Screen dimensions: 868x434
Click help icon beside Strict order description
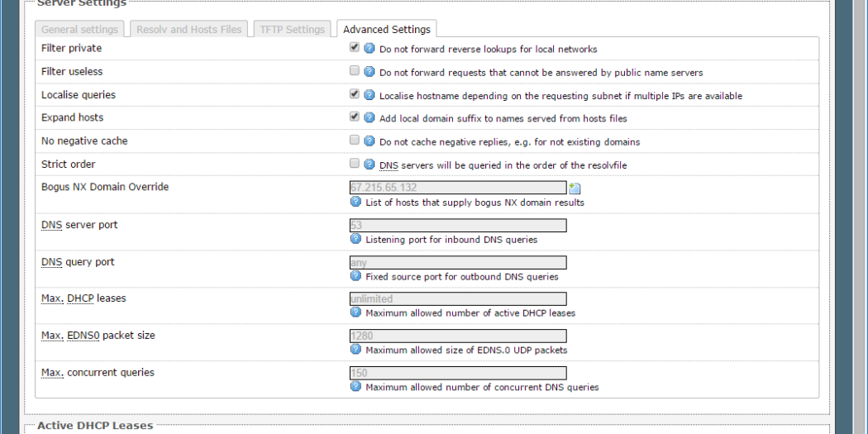coord(370,165)
